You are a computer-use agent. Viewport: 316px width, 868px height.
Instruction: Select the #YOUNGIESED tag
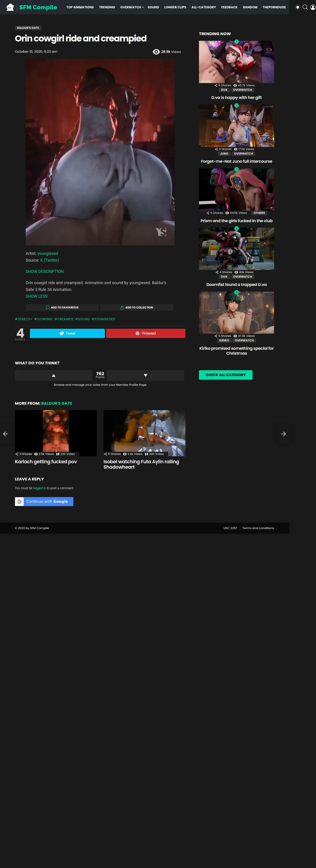(x=103, y=319)
